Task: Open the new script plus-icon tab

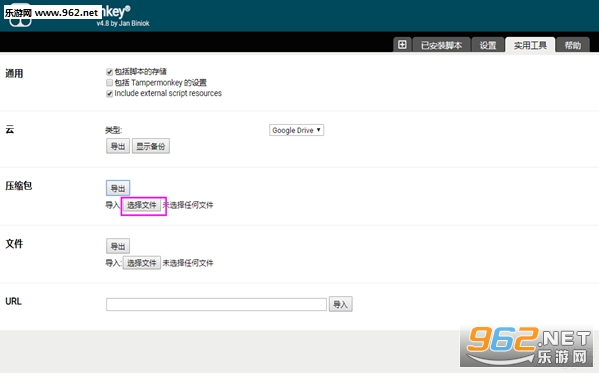Action: (x=402, y=45)
